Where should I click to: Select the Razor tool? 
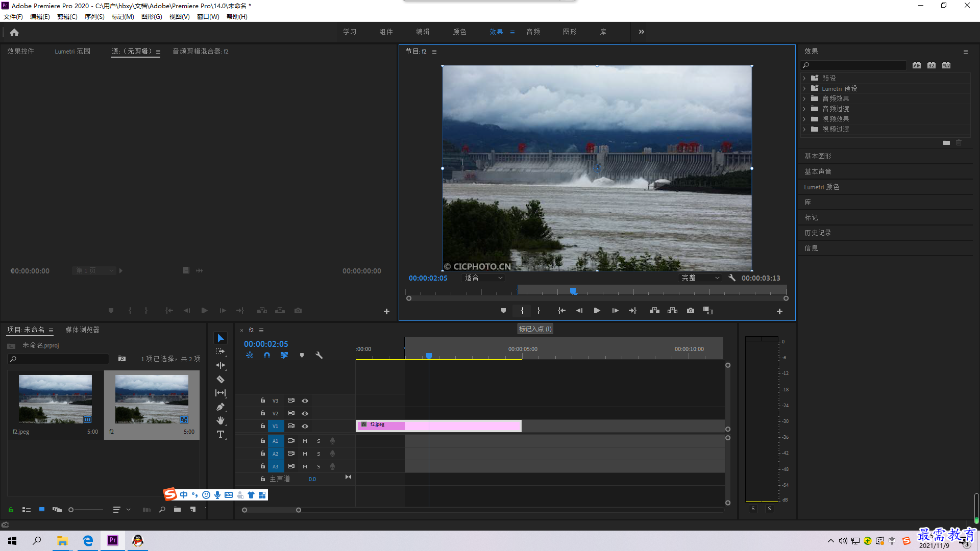(x=220, y=379)
